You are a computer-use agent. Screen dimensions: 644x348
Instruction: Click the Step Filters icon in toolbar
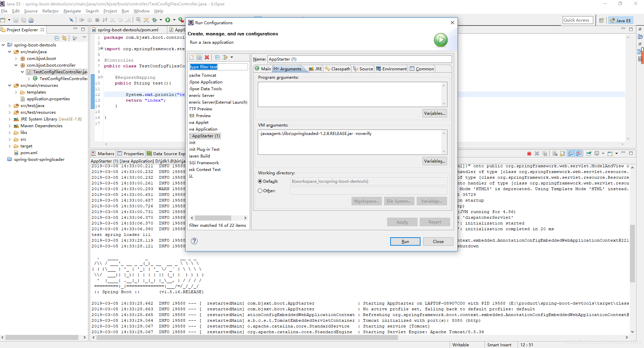[146, 20]
